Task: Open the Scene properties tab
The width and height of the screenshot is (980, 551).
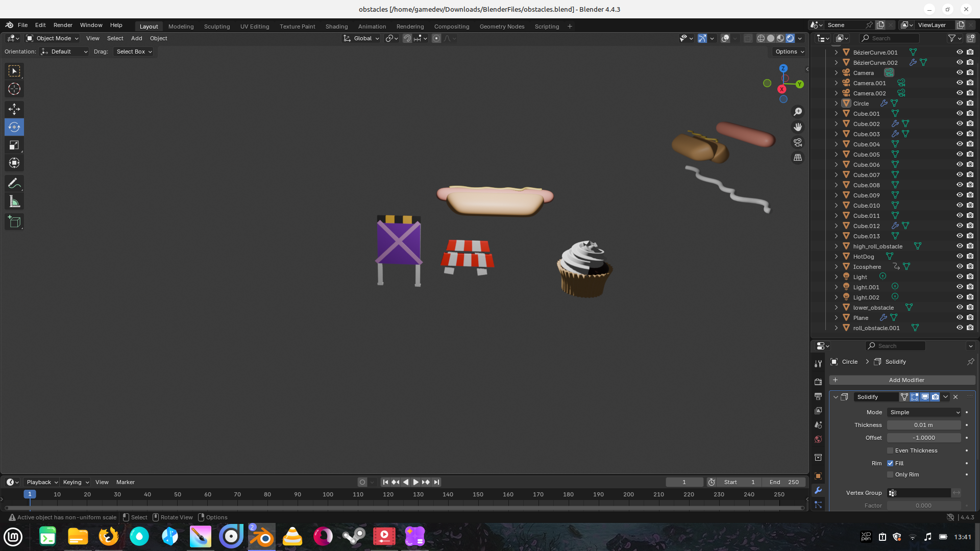Action: [x=818, y=425]
